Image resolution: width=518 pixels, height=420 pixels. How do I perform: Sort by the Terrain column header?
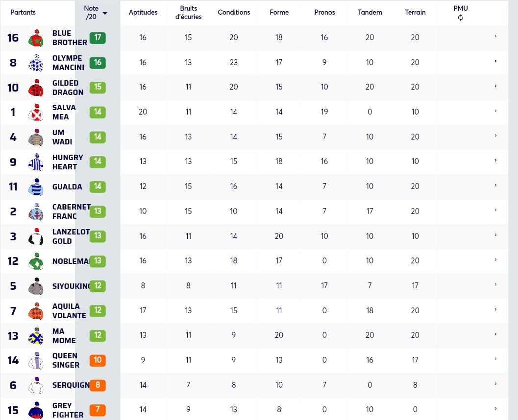[x=415, y=12]
